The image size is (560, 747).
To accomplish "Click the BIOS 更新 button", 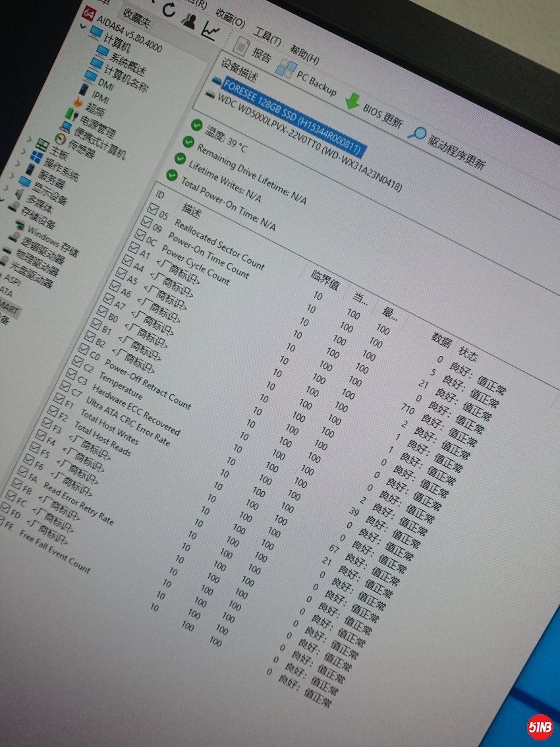I will click(x=374, y=110).
